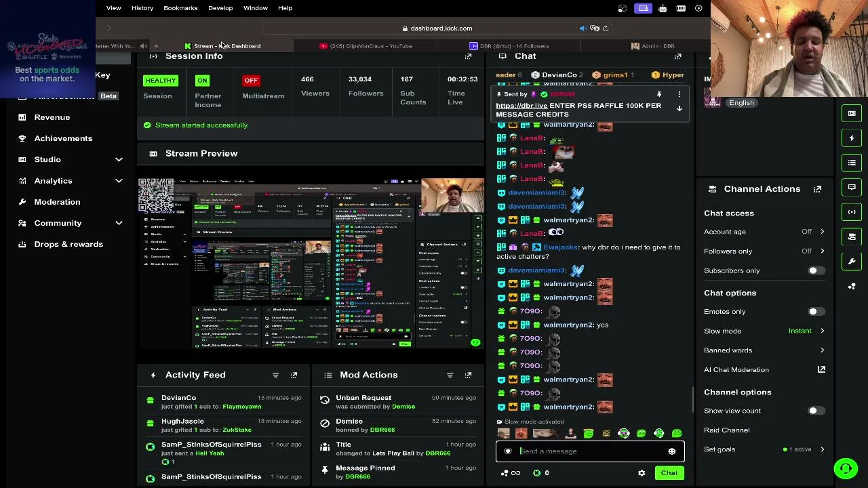Open Set goals chevron
Screen dimensions: 868x488
(822, 449)
